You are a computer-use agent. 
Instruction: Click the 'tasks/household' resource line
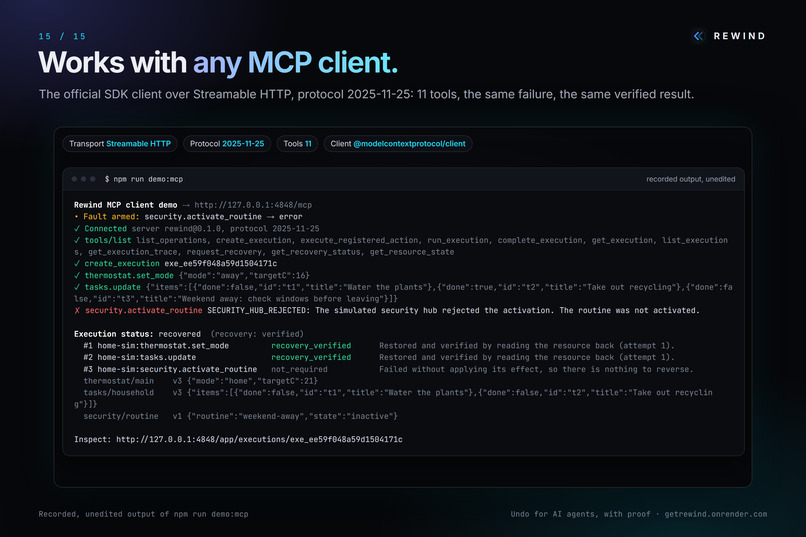coord(393,398)
